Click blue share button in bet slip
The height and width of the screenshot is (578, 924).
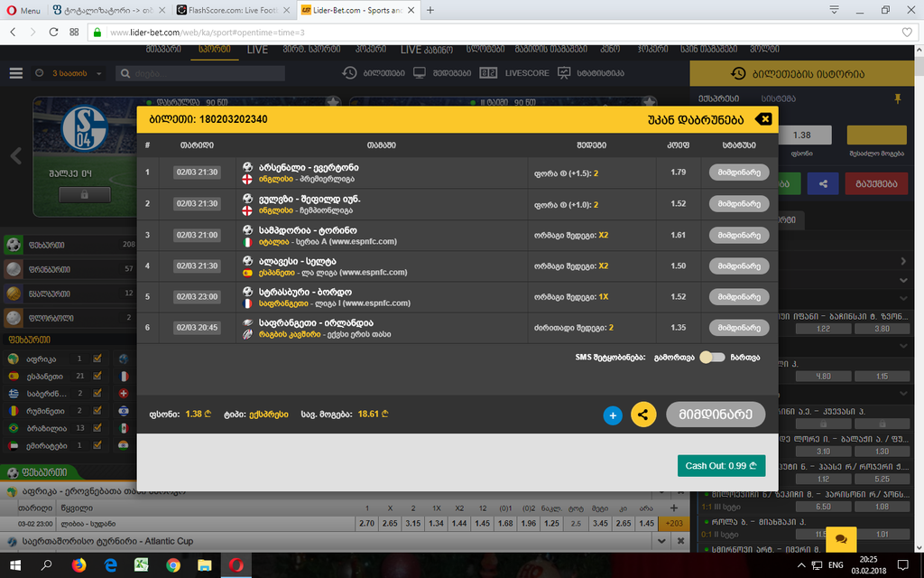click(823, 183)
